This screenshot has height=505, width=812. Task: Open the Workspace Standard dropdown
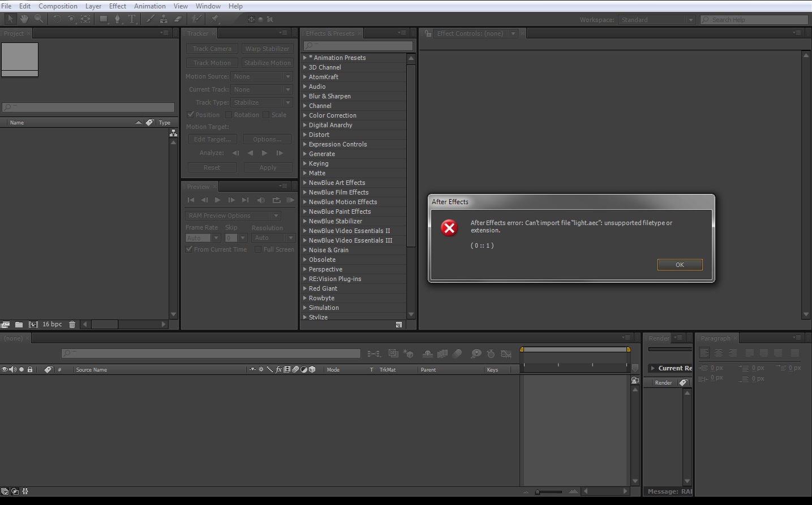click(656, 20)
